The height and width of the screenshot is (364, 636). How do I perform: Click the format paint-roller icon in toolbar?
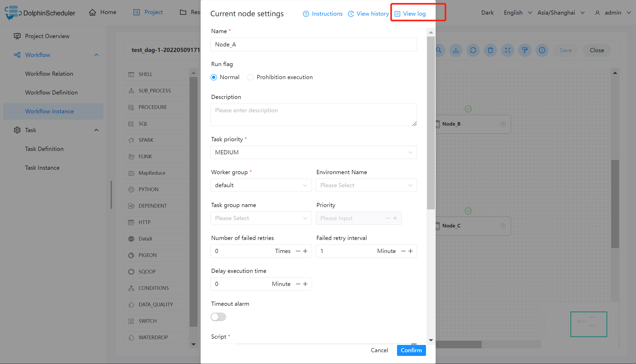[x=525, y=50]
